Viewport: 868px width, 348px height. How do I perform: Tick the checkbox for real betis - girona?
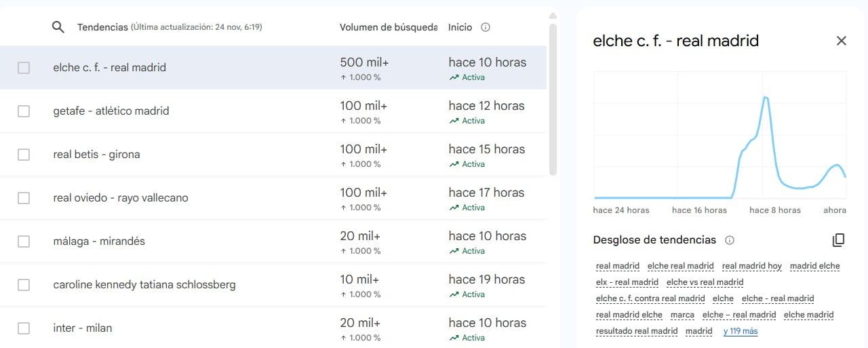pyautogui.click(x=24, y=155)
